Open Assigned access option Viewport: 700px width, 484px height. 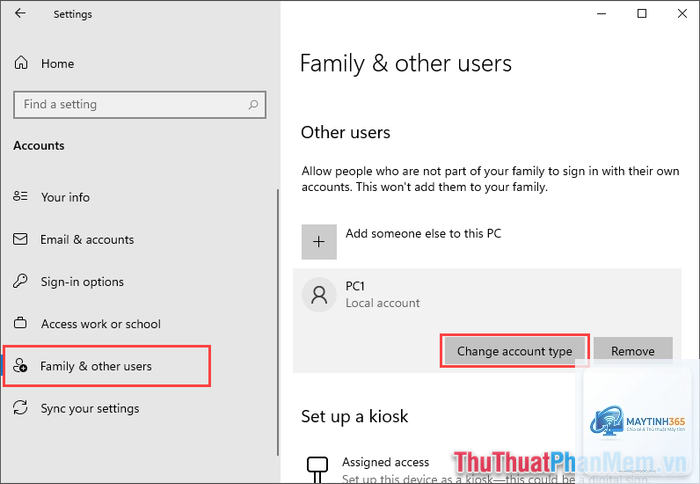385,462
